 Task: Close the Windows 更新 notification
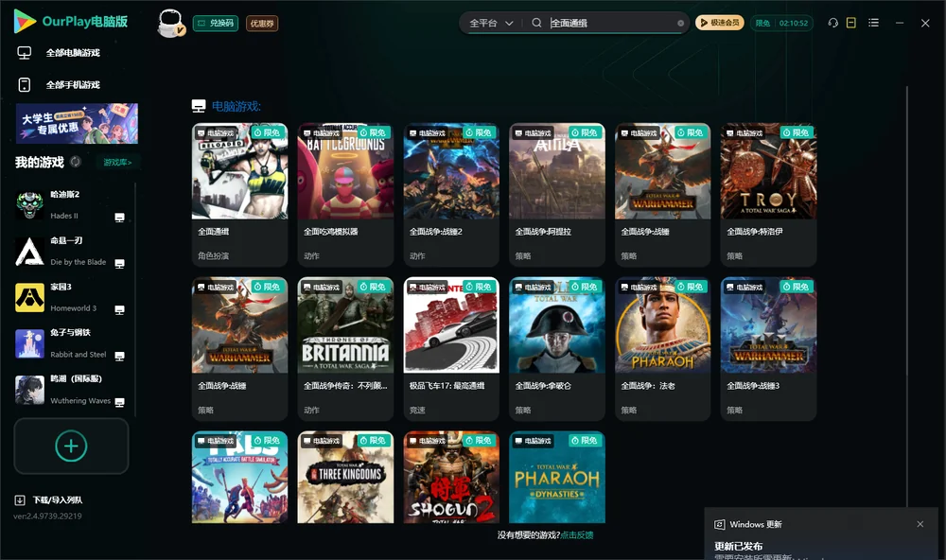click(x=920, y=524)
